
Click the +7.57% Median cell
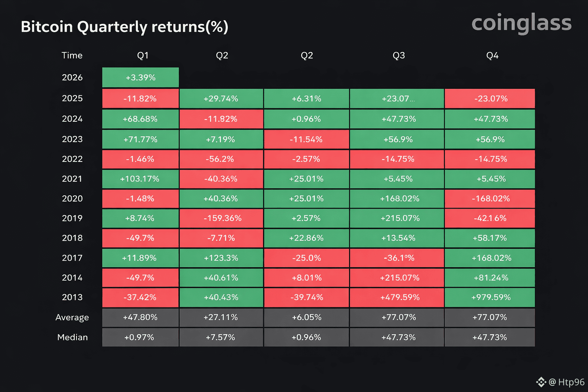click(x=221, y=337)
